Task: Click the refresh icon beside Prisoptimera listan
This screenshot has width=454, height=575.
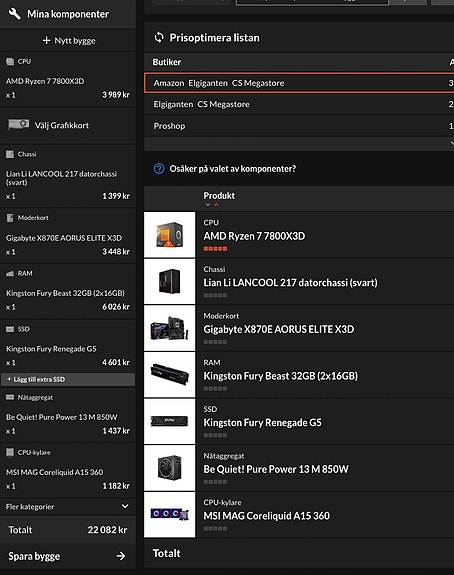Action: [x=159, y=37]
